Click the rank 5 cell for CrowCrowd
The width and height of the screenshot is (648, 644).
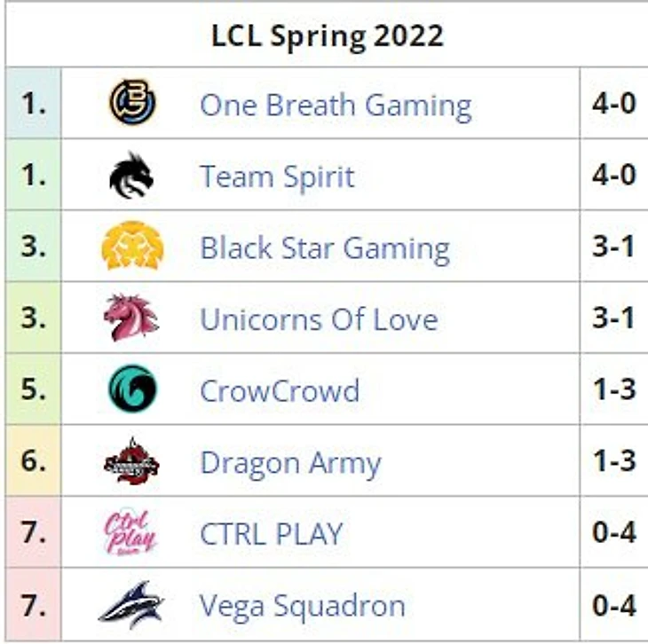[33, 390]
